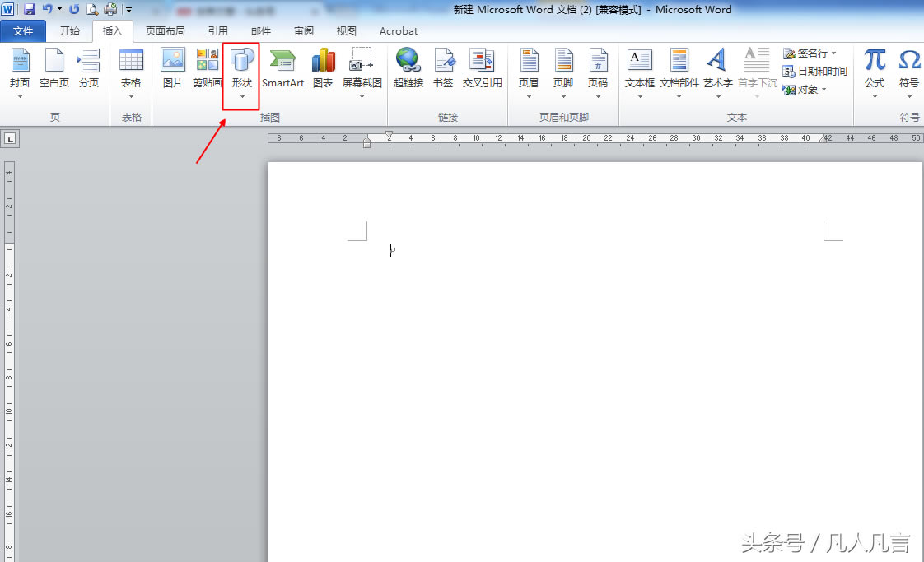The image size is (924, 562).
Task: Click the 日期和时间 button
Action: (815, 72)
